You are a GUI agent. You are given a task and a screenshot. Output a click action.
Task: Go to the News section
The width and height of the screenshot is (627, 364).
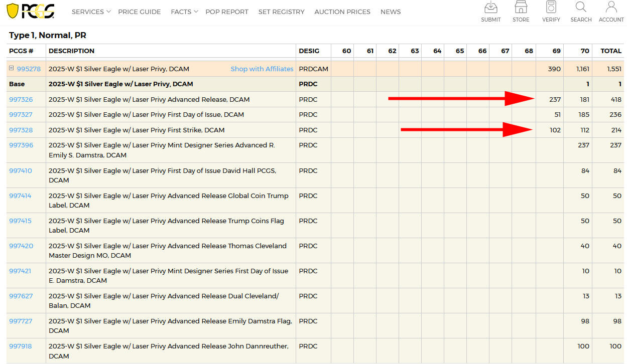point(391,12)
